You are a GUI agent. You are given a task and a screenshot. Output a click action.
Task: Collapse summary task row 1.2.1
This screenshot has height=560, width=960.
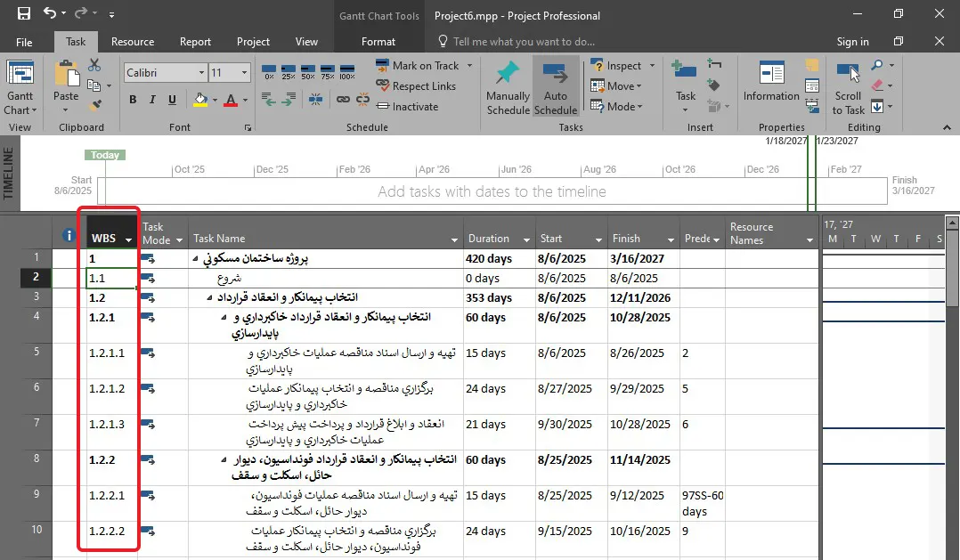(224, 318)
